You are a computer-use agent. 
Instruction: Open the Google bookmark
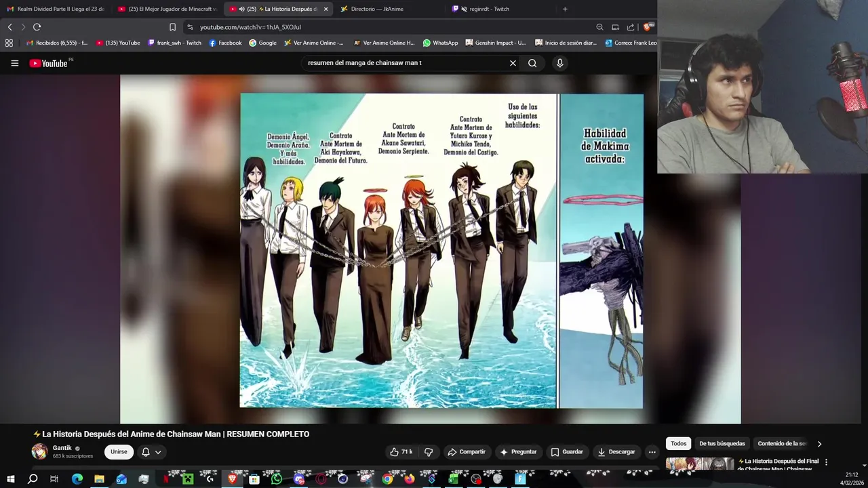pos(262,43)
